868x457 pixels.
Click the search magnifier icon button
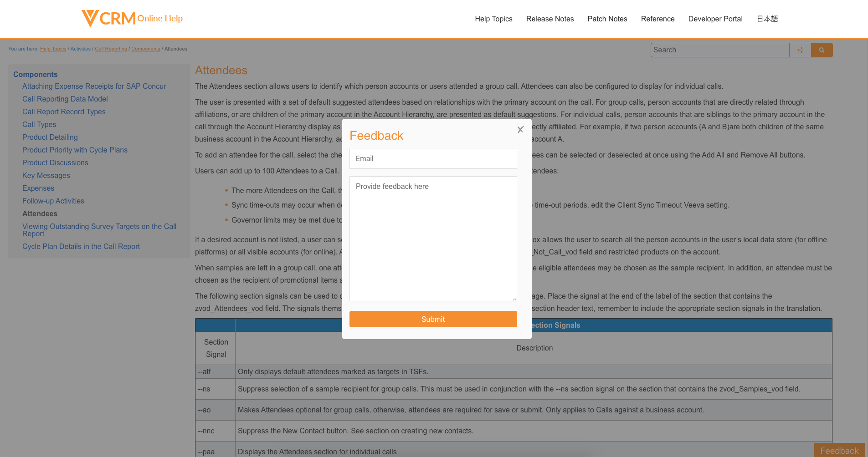point(822,50)
